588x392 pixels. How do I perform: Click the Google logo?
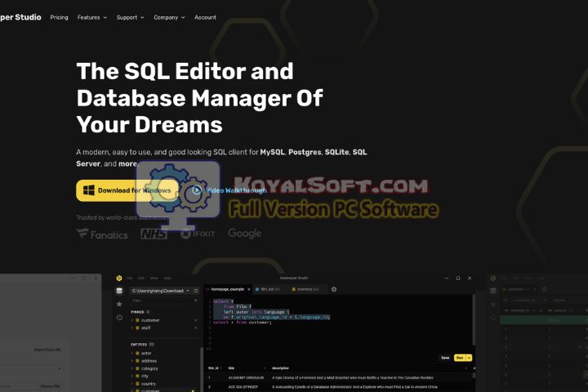pos(244,234)
